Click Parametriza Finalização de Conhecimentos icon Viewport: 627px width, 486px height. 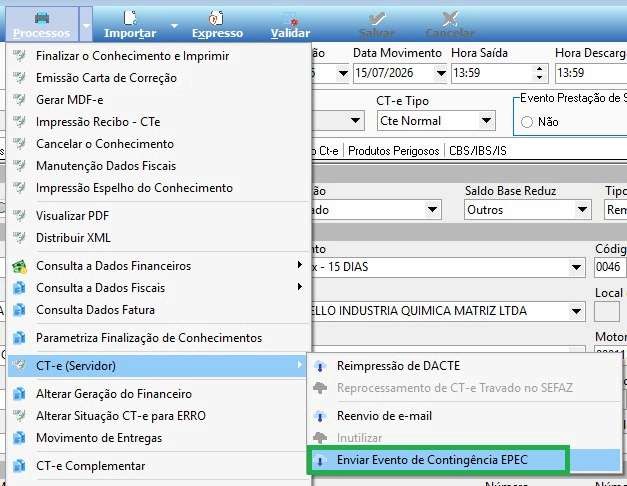(19, 338)
